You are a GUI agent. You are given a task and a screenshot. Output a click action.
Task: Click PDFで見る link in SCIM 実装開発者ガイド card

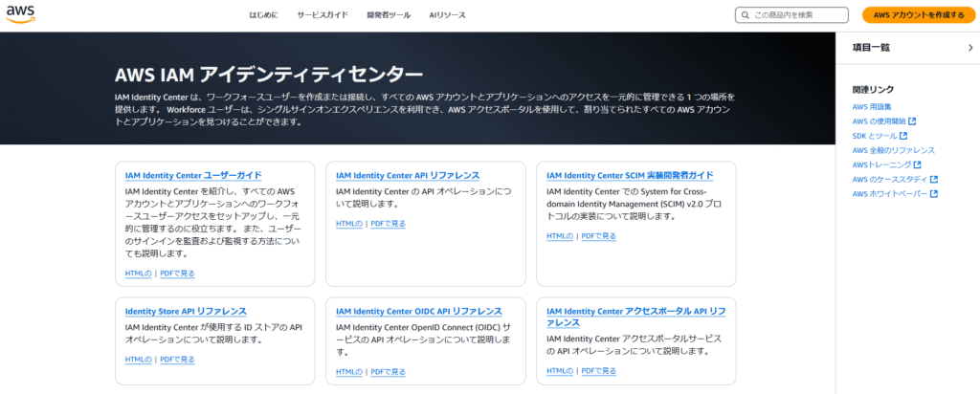(x=599, y=236)
